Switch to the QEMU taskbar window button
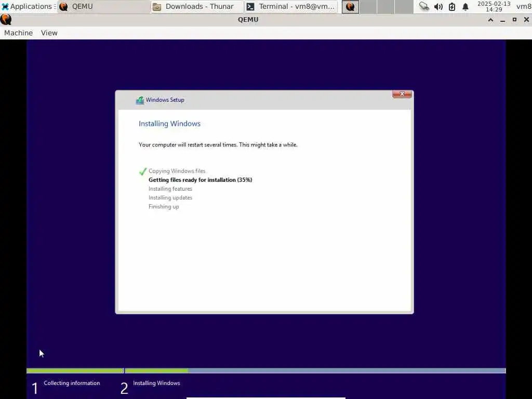The height and width of the screenshot is (399, 532). click(x=103, y=6)
